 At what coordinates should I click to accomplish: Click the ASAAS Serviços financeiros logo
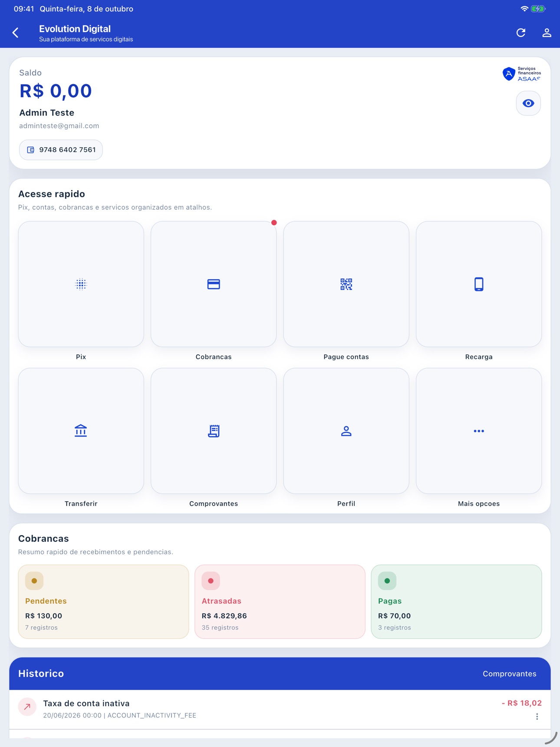[522, 74]
